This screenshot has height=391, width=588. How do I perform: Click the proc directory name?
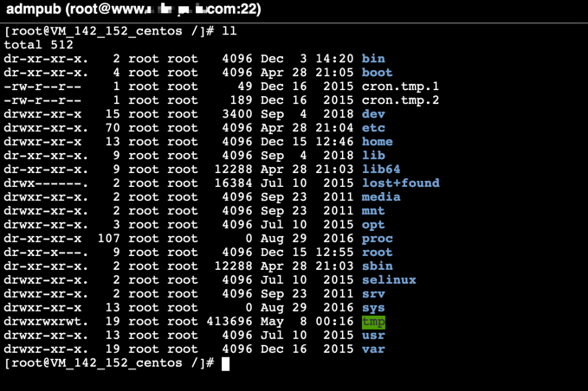point(377,239)
